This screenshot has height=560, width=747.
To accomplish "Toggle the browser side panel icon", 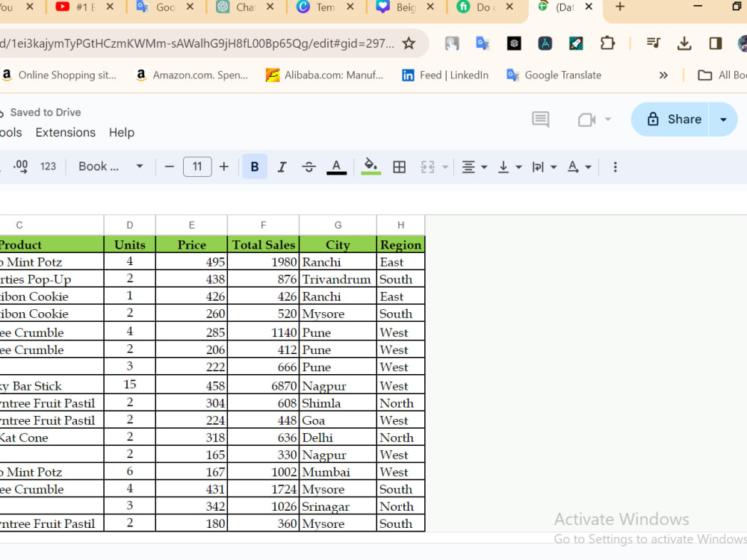I will pyautogui.click(x=716, y=43).
